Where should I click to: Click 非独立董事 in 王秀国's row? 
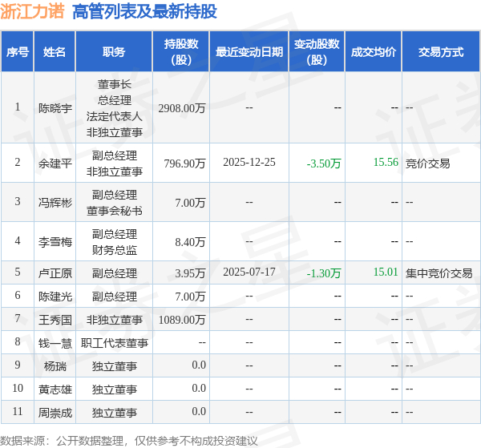pos(114,320)
